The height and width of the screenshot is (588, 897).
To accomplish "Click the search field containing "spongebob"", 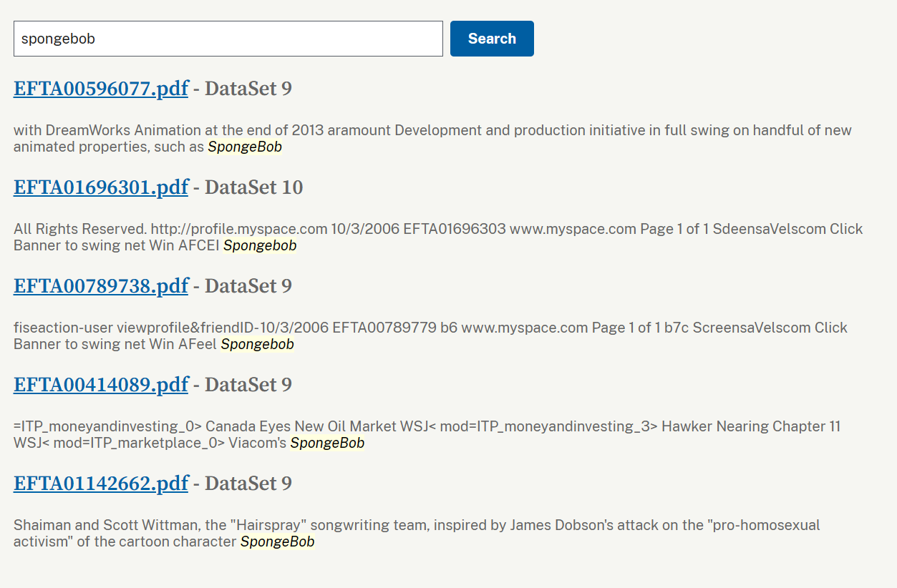I will 228,39.
